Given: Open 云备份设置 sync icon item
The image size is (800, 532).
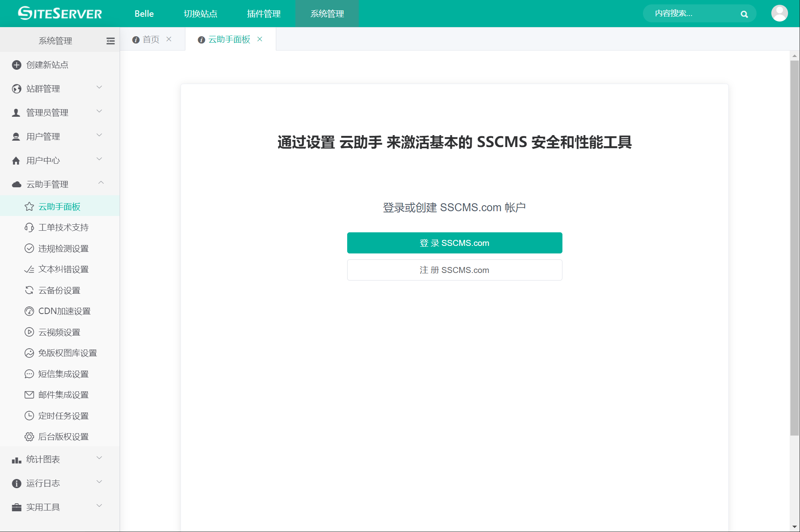Looking at the screenshot, I should click(x=29, y=291).
